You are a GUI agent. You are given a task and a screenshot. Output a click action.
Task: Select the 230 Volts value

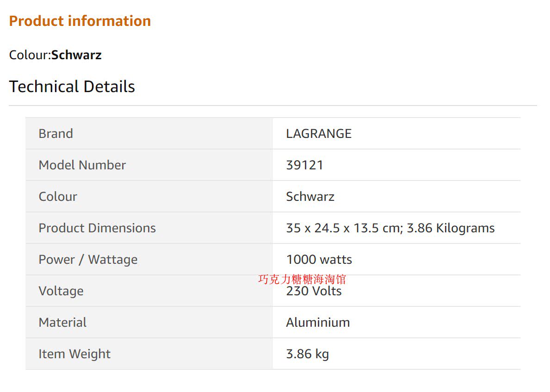click(314, 291)
